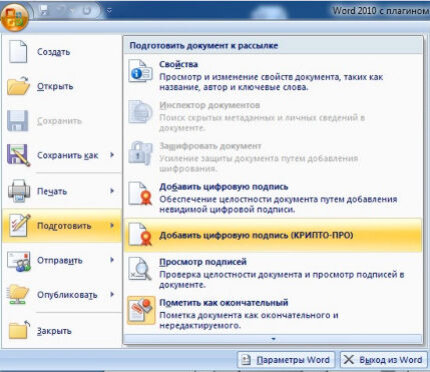Choose Открыть from the Office menu
430x372 pixels.
[62, 86]
